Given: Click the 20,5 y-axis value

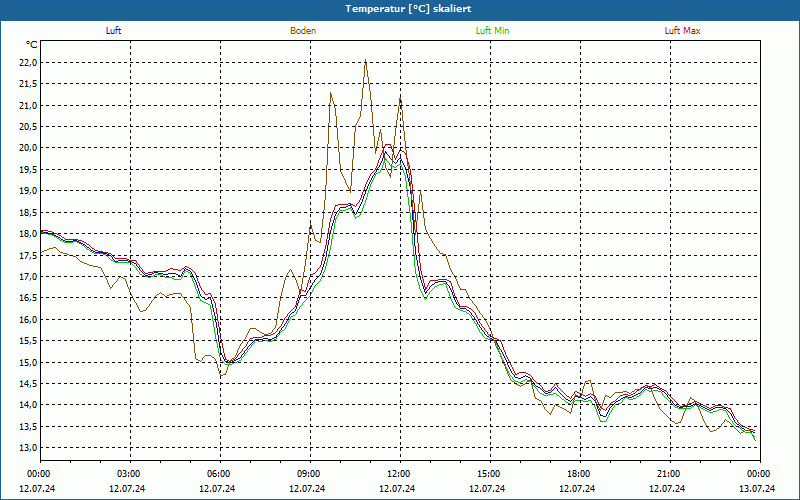Looking at the screenshot, I should click(29, 127).
